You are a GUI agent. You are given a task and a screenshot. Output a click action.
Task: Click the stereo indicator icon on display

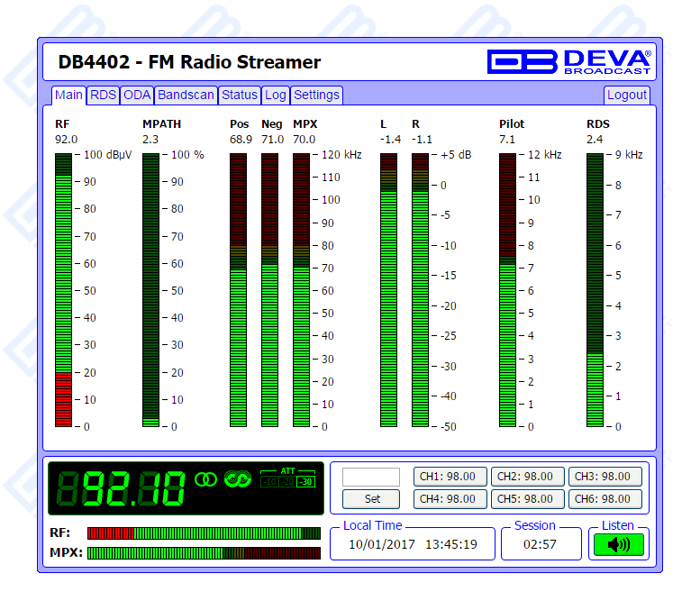coord(206,479)
